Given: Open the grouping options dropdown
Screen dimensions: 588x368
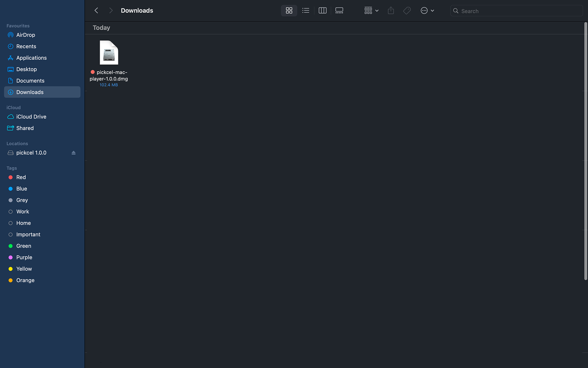Looking at the screenshot, I should point(371,10).
